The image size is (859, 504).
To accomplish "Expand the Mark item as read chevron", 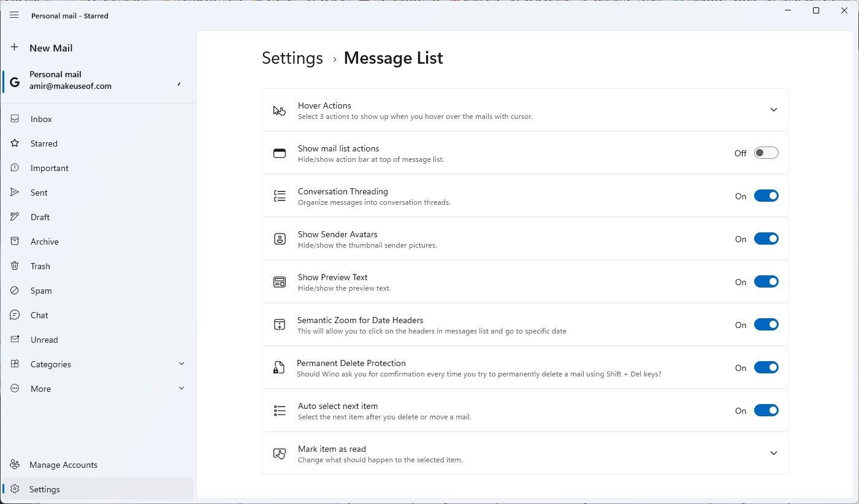I will click(774, 453).
